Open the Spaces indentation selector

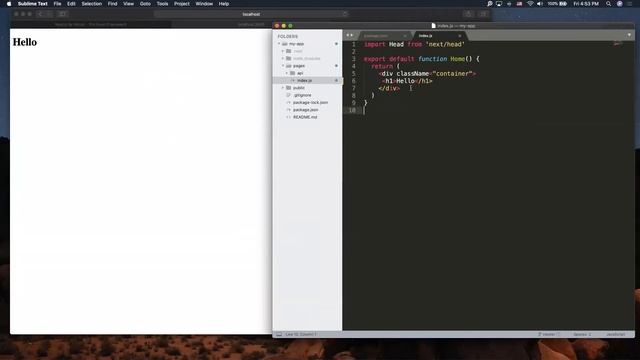[x=582, y=334]
